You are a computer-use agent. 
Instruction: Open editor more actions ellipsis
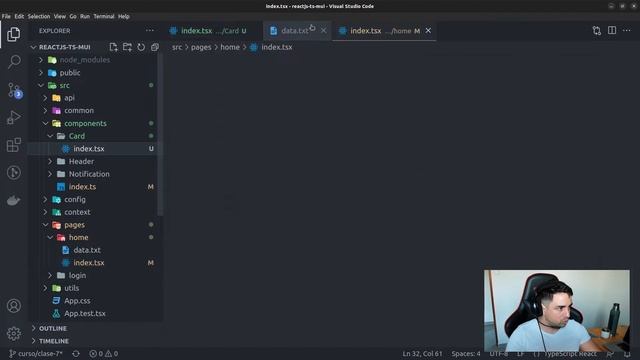pos(627,31)
